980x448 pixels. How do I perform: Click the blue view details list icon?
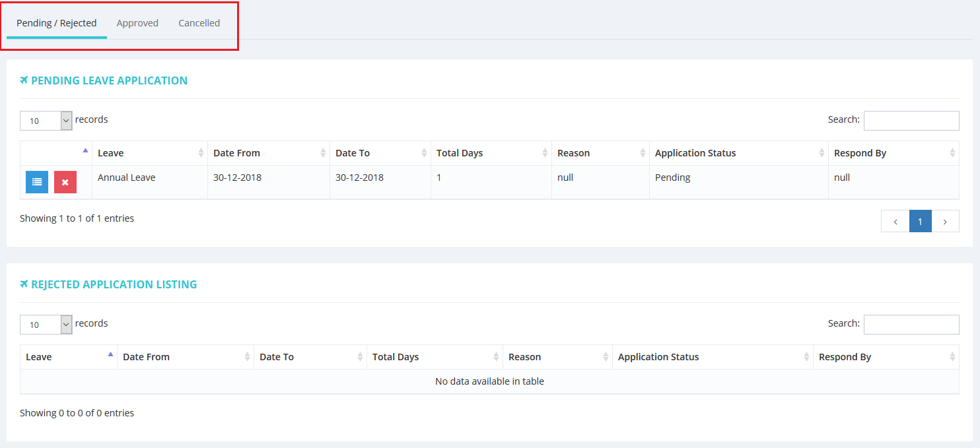click(37, 182)
